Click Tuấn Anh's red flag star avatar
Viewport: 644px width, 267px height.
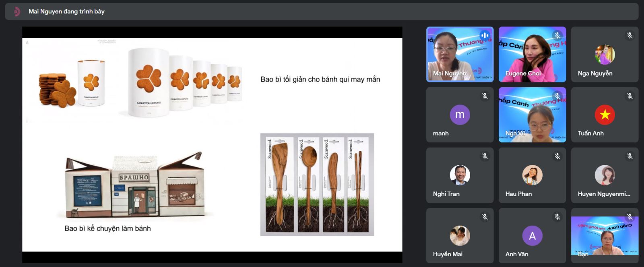605,115
